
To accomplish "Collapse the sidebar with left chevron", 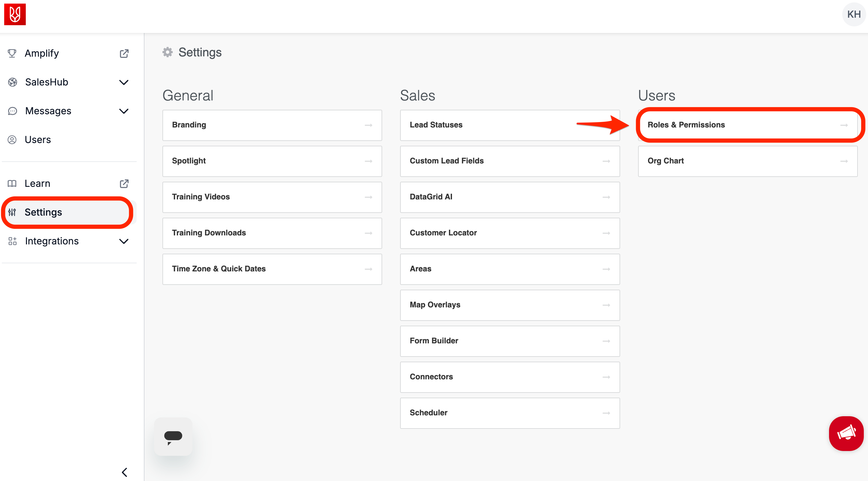I will tap(124, 472).
